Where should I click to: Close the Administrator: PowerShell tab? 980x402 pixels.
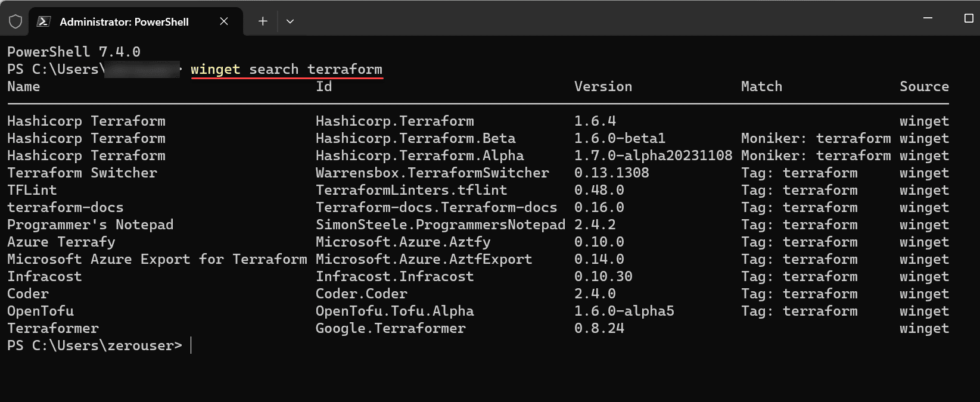[x=224, y=21]
